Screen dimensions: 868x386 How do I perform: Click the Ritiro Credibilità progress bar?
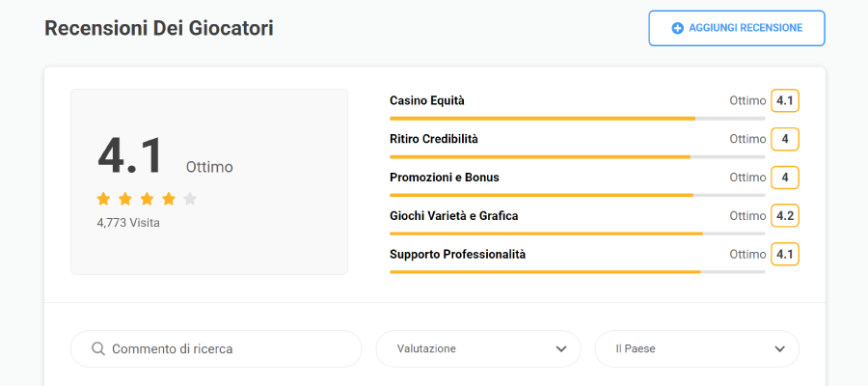coord(577,156)
